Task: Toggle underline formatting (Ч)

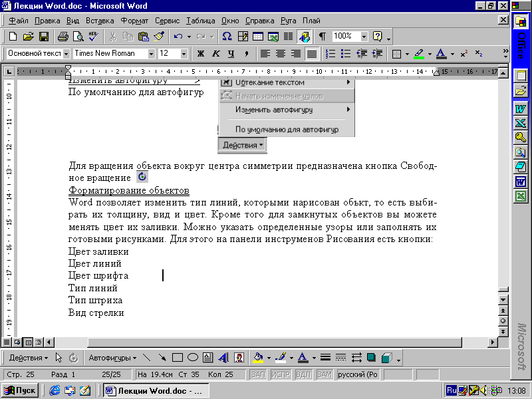Action: 231,54
